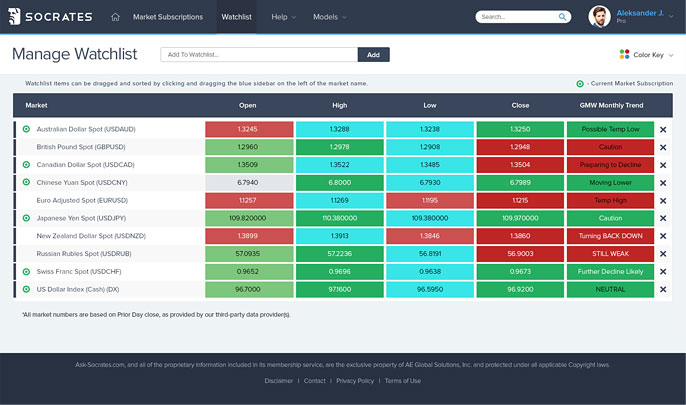Click the Aleksander J. username

[640, 13]
